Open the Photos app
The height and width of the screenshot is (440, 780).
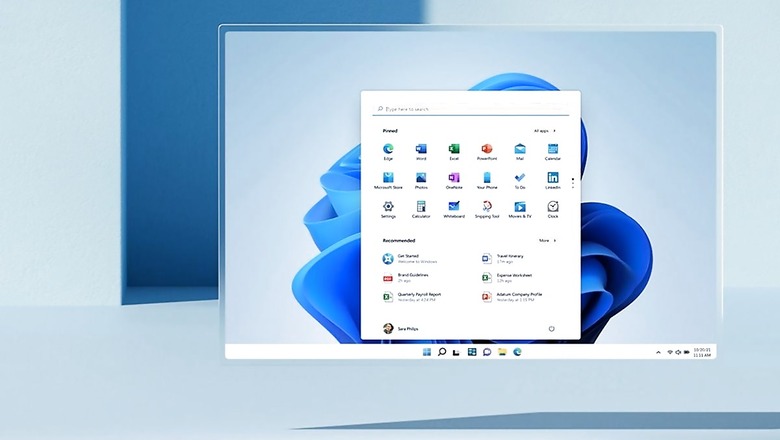(x=421, y=180)
